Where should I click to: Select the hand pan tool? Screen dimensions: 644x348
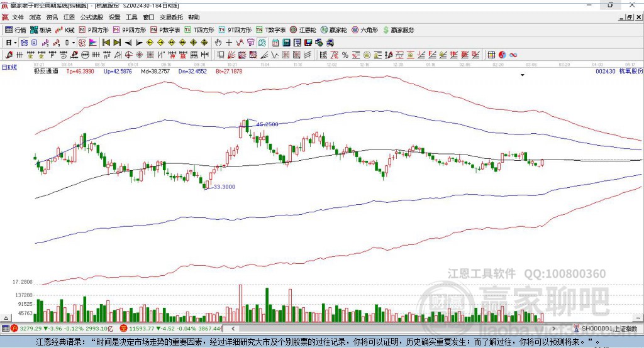[218, 43]
